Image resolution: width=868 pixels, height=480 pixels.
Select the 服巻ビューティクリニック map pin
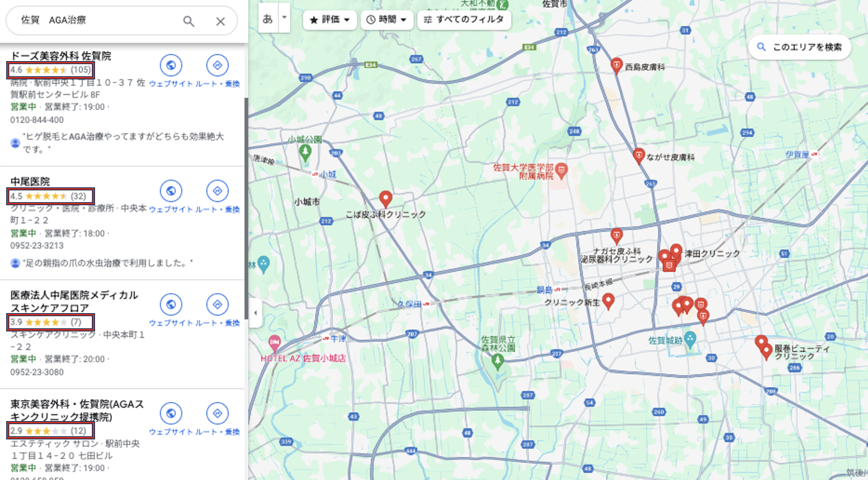point(766,351)
